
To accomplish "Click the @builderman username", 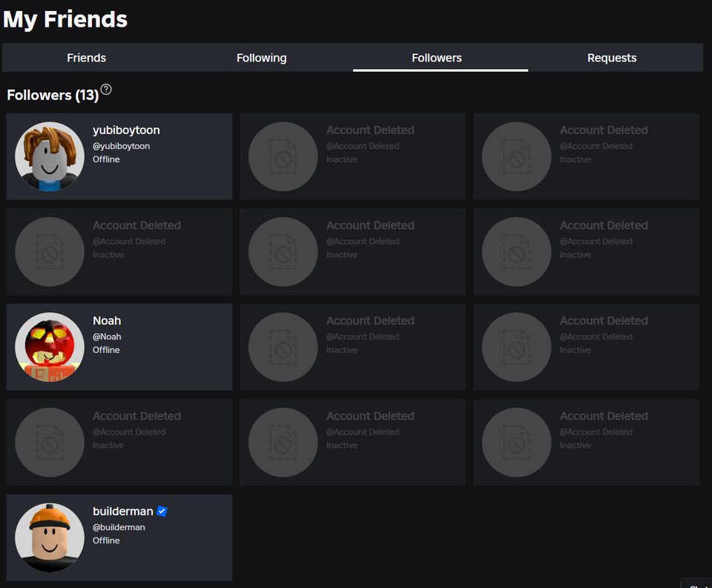I will [x=119, y=527].
